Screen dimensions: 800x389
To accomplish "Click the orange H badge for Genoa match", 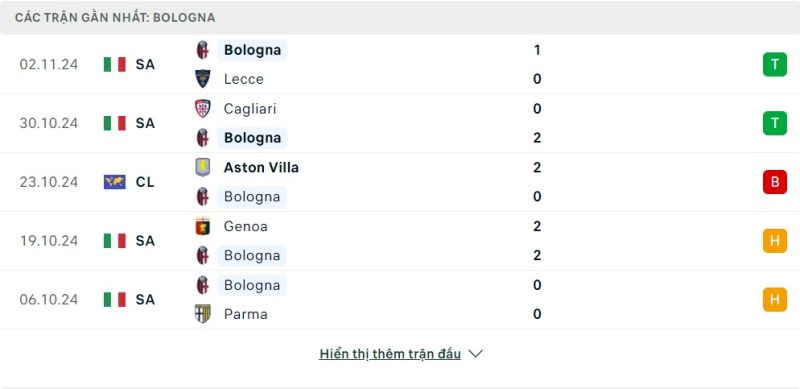I will [x=774, y=240].
